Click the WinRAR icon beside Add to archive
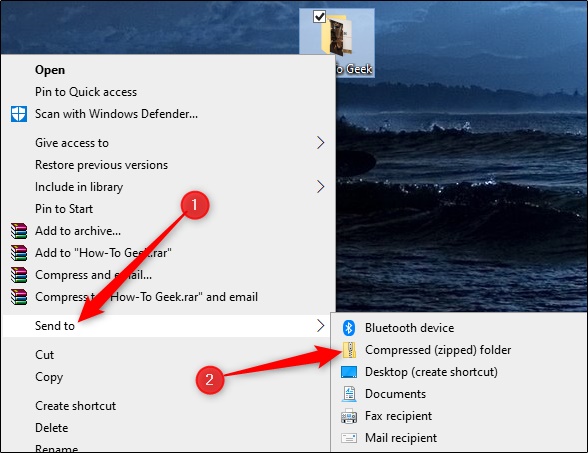The image size is (588, 453). click(x=19, y=231)
